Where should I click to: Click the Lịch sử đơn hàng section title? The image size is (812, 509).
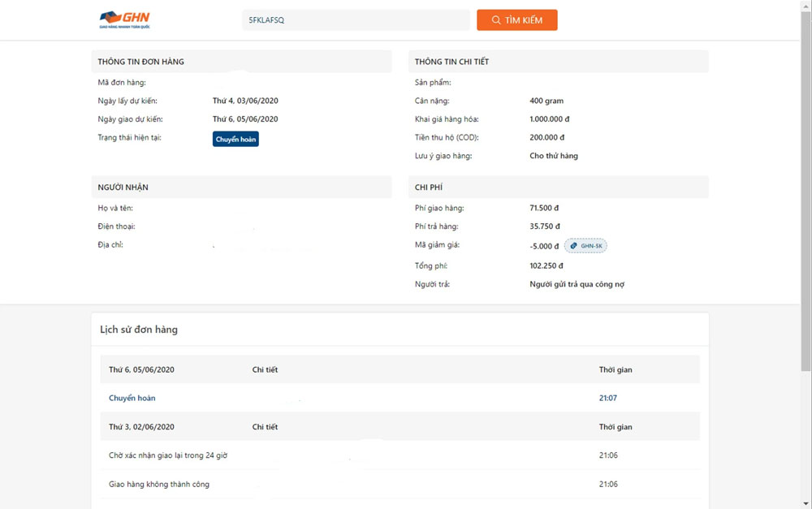coord(139,330)
